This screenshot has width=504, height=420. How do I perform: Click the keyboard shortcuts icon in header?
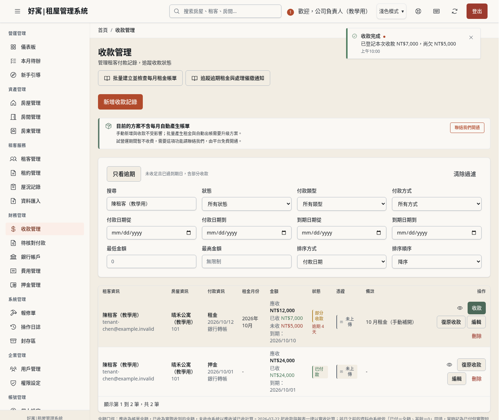pos(436,11)
